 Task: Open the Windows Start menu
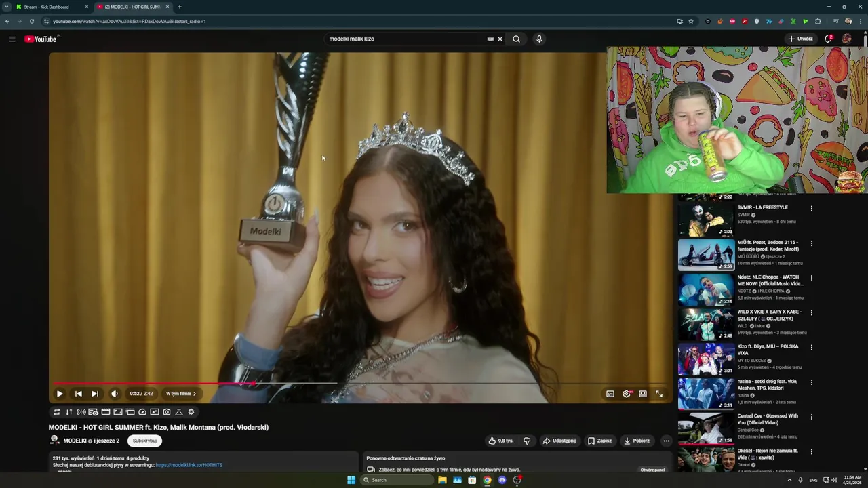pos(351,480)
